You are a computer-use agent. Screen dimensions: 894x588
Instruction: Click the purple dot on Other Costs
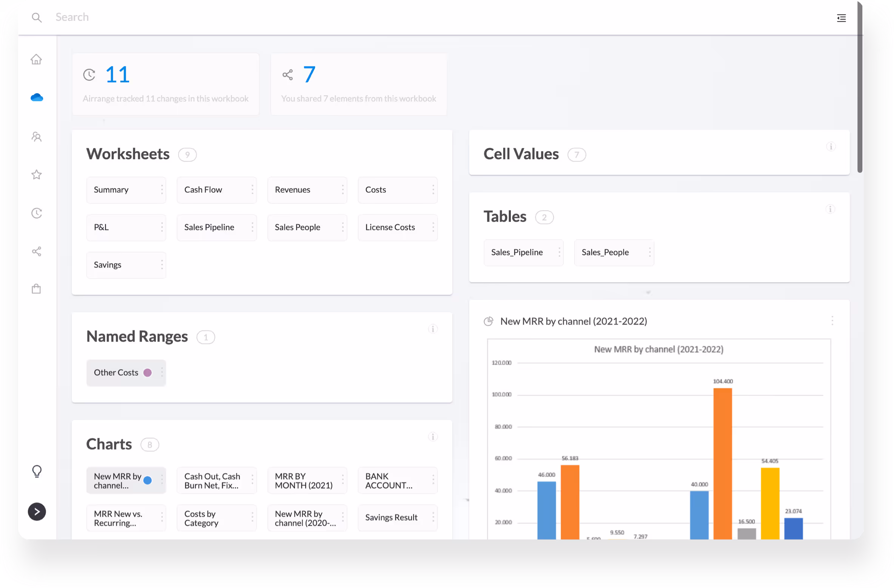coord(148,373)
